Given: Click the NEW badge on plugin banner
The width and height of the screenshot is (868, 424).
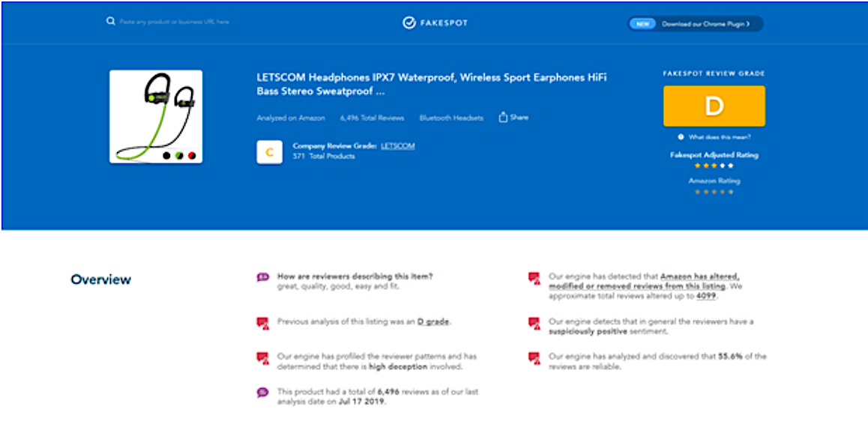Looking at the screenshot, I should pyautogui.click(x=642, y=24).
